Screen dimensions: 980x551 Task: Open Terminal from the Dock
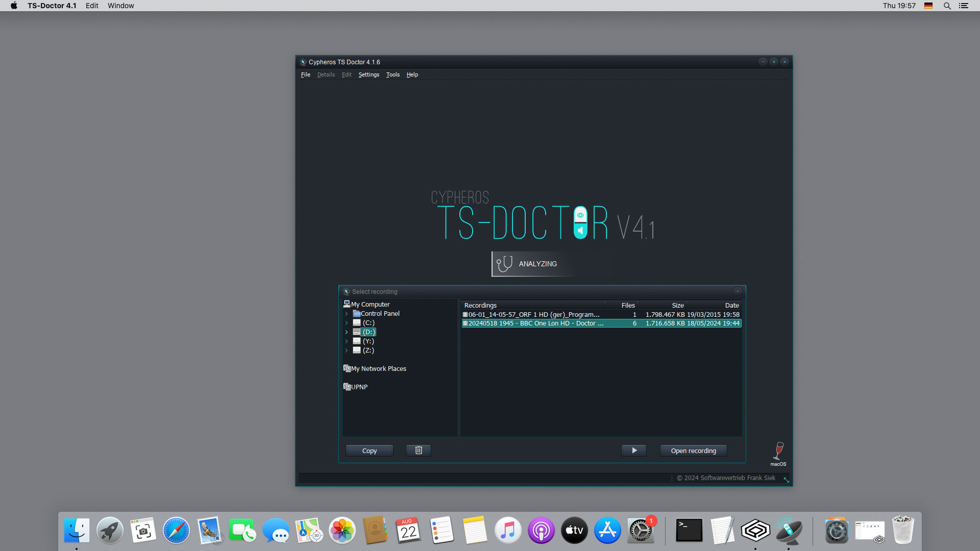pyautogui.click(x=689, y=531)
